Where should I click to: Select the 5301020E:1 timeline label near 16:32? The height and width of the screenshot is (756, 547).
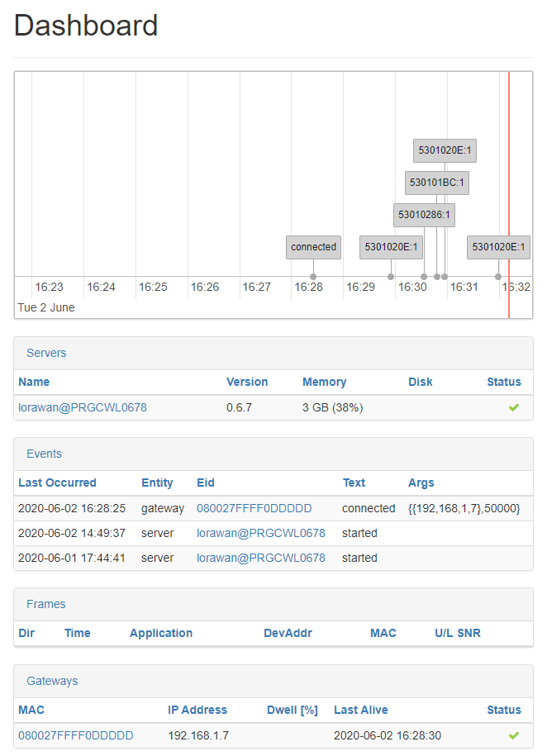(x=499, y=247)
